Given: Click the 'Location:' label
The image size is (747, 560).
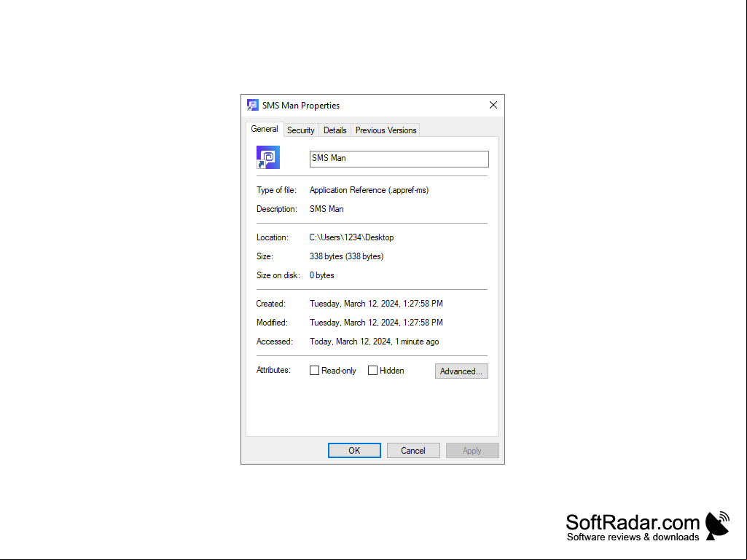Looking at the screenshot, I should (273, 237).
